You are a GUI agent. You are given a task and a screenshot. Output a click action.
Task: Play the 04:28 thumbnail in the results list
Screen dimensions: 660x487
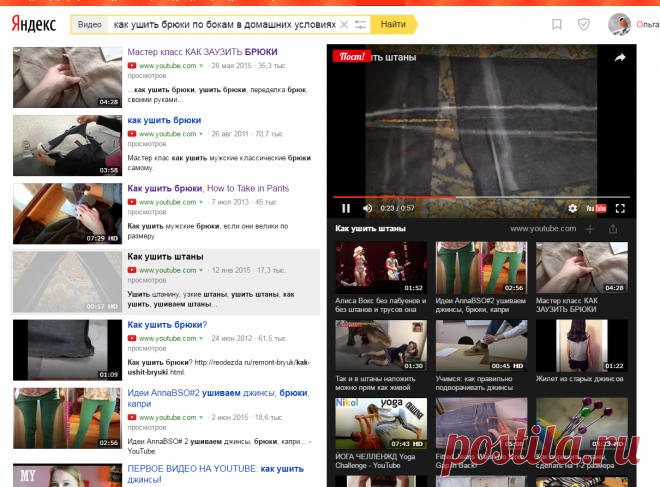click(67, 77)
